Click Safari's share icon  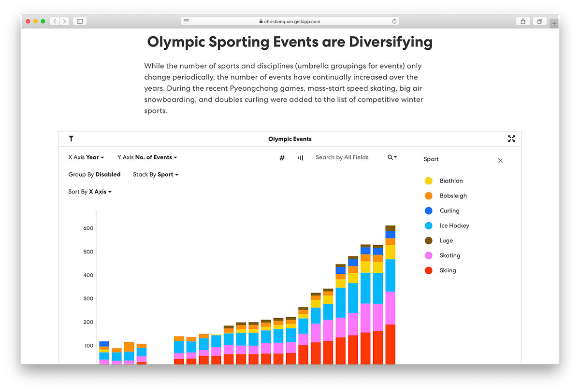click(x=523, y=21)
